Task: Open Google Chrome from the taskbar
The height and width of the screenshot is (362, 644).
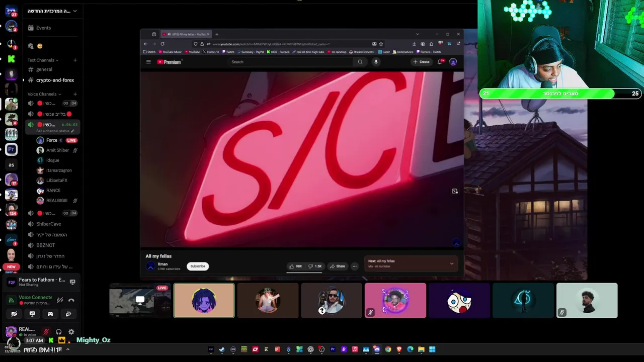Action: (x=388, y=349)
